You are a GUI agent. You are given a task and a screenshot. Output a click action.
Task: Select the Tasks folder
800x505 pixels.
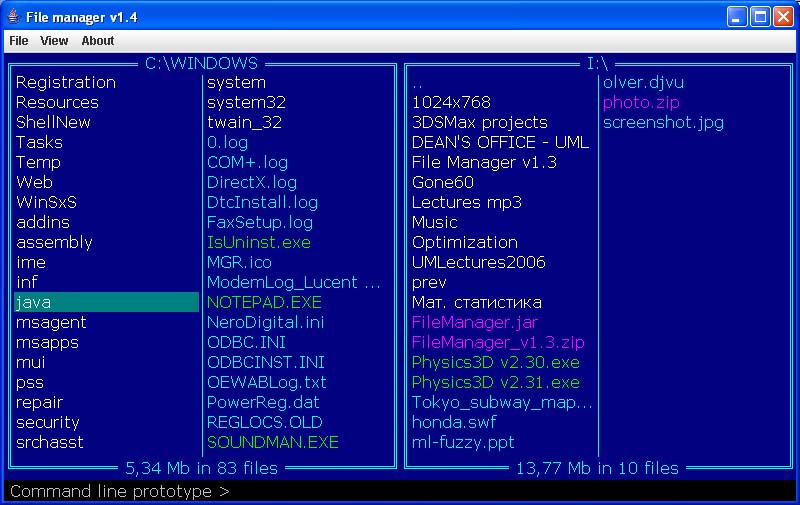39,142
